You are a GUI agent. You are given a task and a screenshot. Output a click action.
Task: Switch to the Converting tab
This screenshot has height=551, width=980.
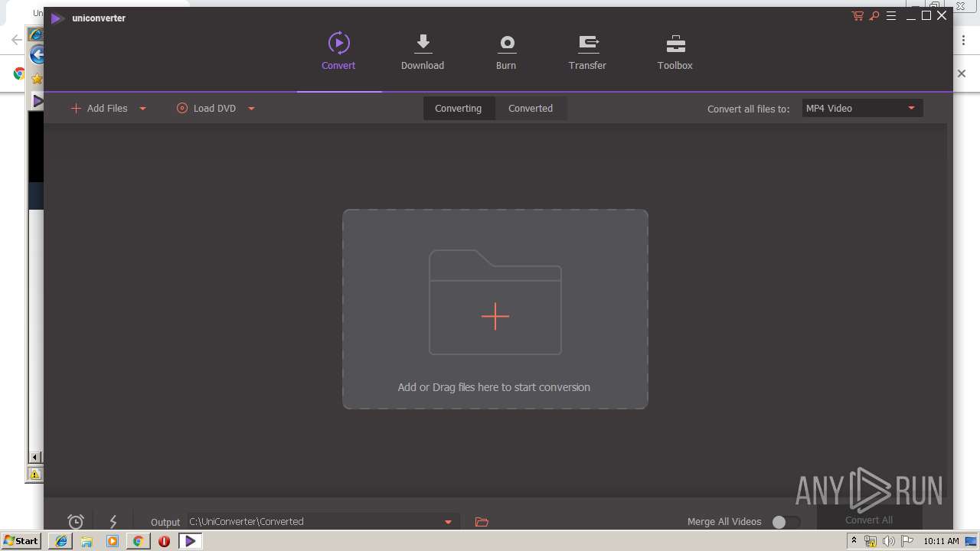(x=459, y=108)
